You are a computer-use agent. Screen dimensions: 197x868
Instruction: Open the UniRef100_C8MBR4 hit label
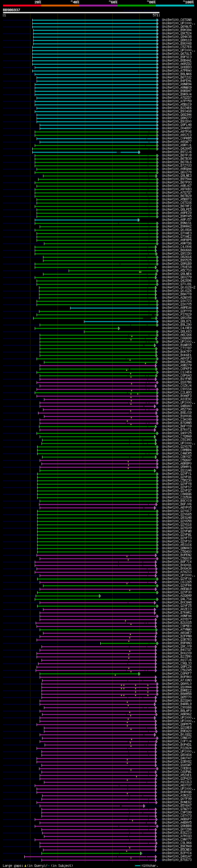pos(176,450)
